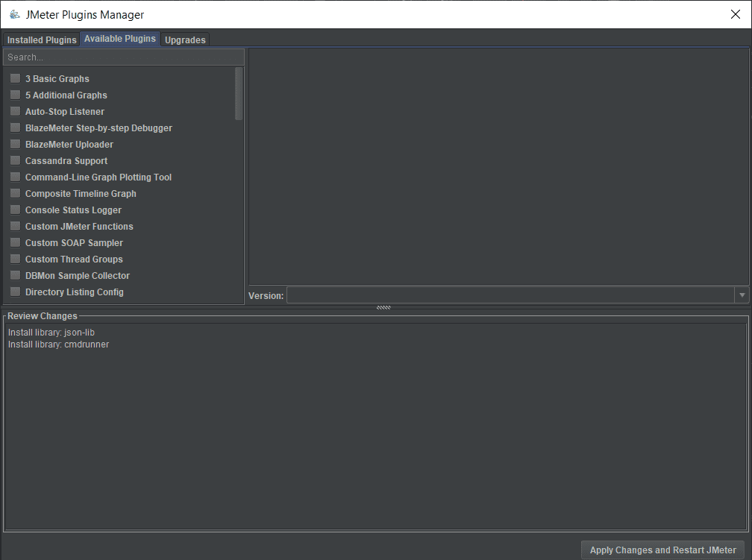752x560 pixels.
Task: Open the Upgrades tab
Action: coord(185,40)
